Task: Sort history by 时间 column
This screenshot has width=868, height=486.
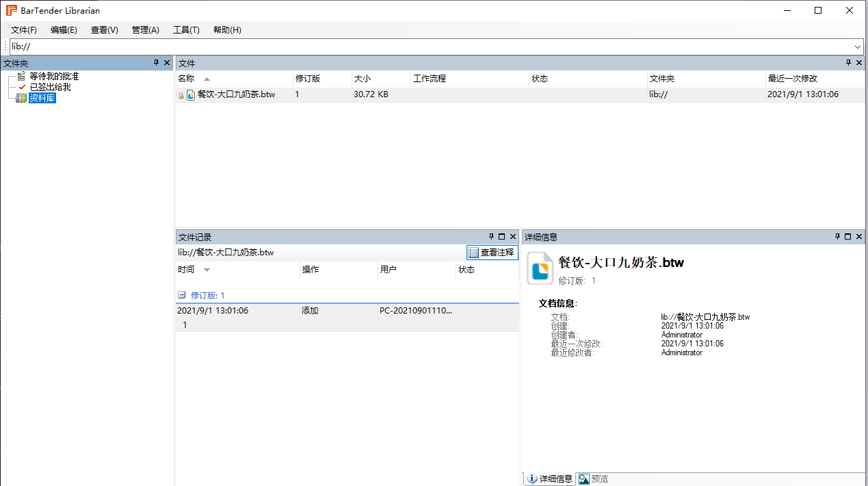Action: click(x=186, y=270)
